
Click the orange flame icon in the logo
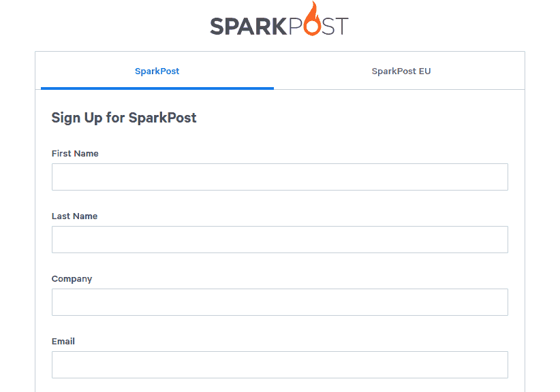(312, 18)
